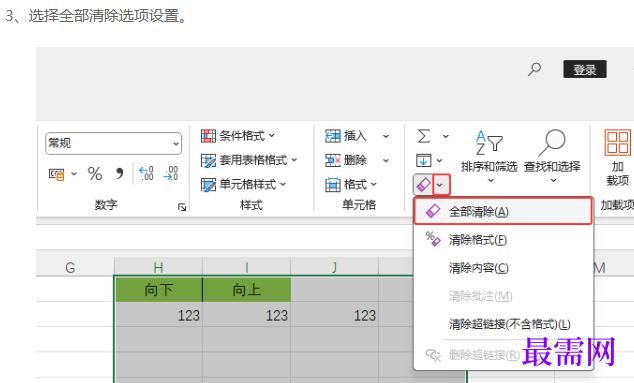Click the 登录 login button

click(x=585, y=70)
